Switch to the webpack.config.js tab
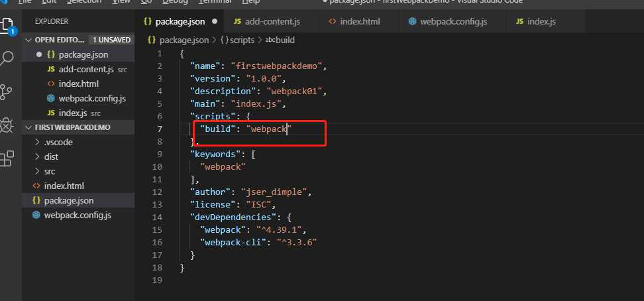 [x=453, y=21]
